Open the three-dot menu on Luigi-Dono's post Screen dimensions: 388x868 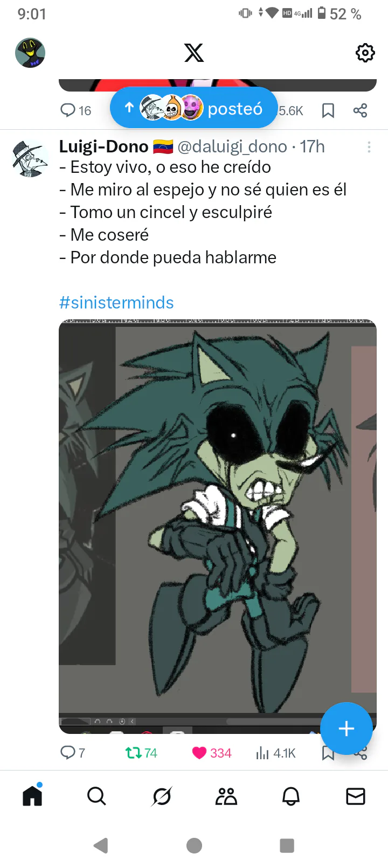[369, 147]
